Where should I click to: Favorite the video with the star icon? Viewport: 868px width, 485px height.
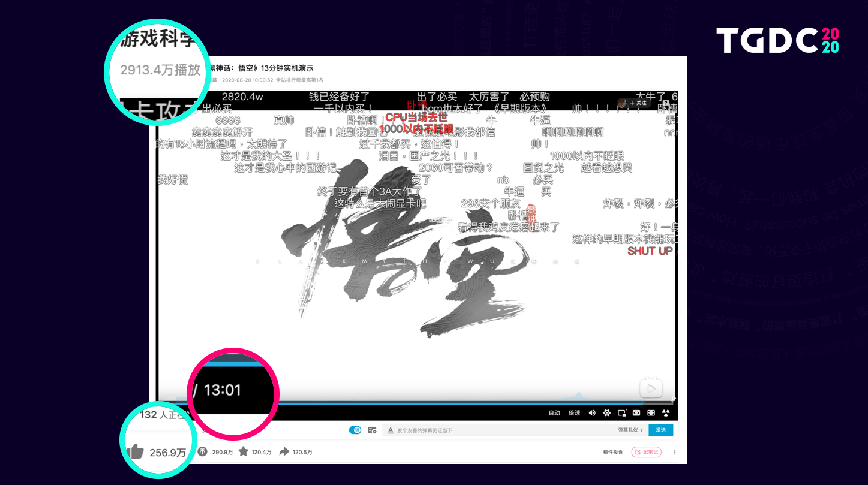tap(243, 451)
